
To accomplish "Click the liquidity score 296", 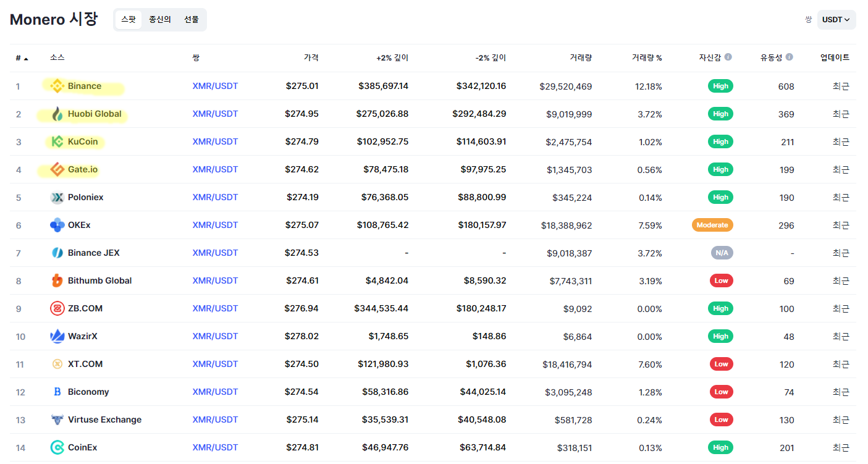I will (x=786, y=226).
